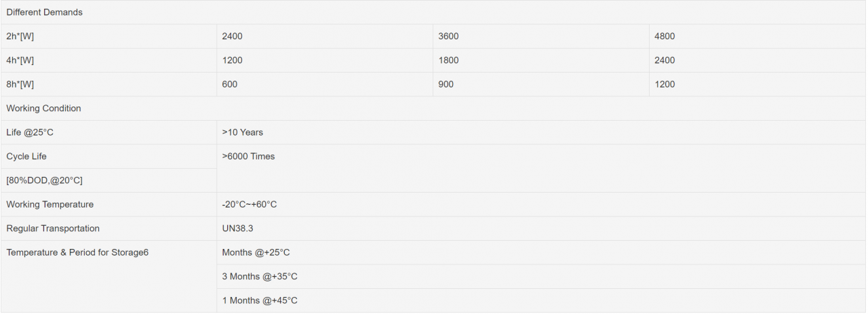Click the 3600 cell
Viewport: 868px width, 314px height.
pyautogui.click(x=541, y=37)
